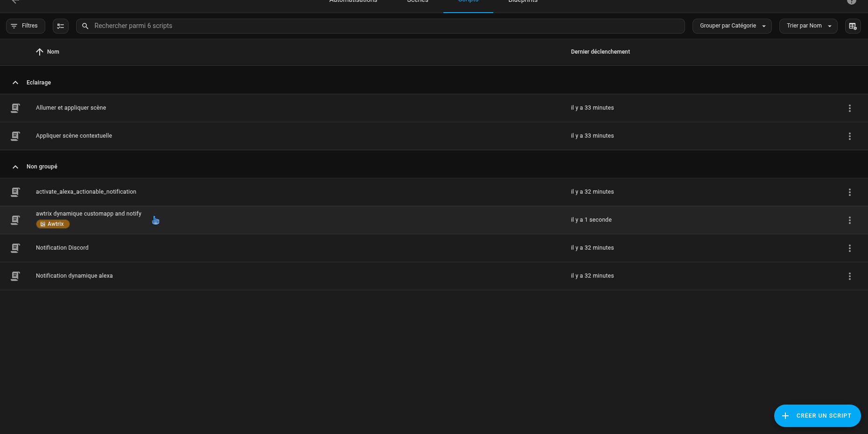Click the search magnifier icon
Viewport: 868px width, 434px height.
point(85,26)
